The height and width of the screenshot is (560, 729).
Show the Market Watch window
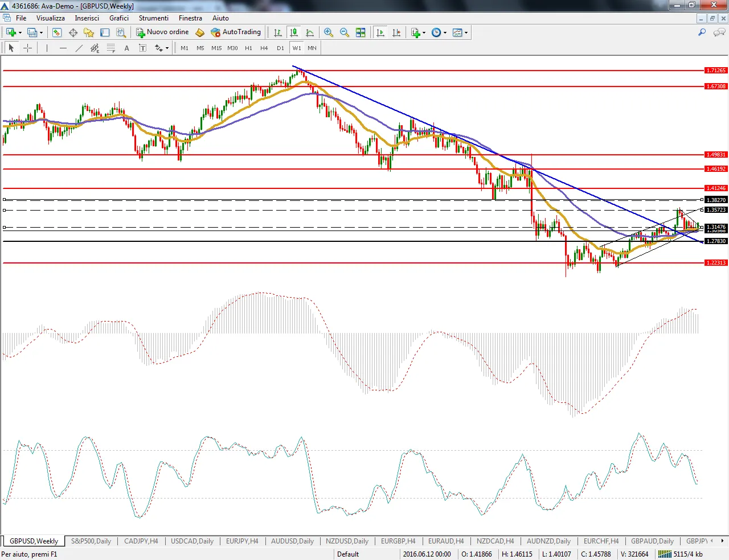(57, 32)
